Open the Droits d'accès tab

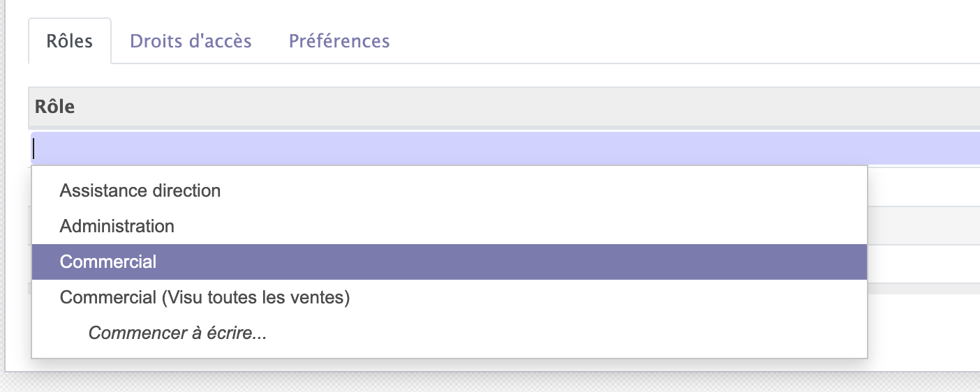coord(191,41)
